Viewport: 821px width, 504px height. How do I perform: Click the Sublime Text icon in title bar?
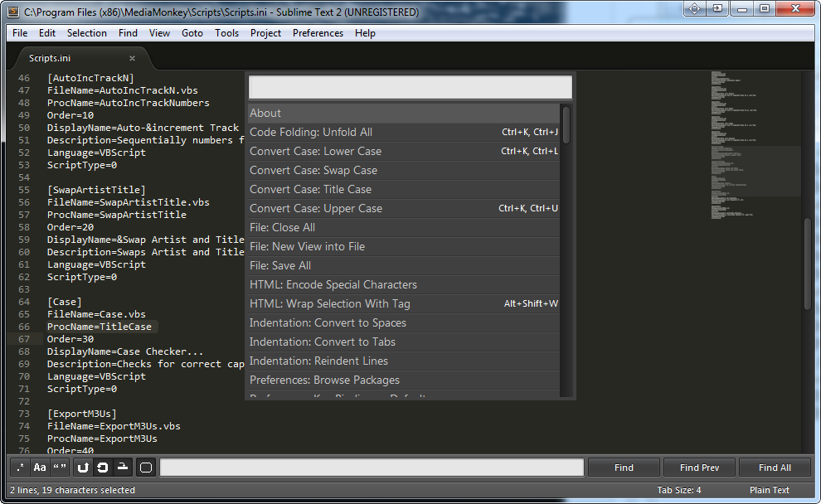pos(13,12)
